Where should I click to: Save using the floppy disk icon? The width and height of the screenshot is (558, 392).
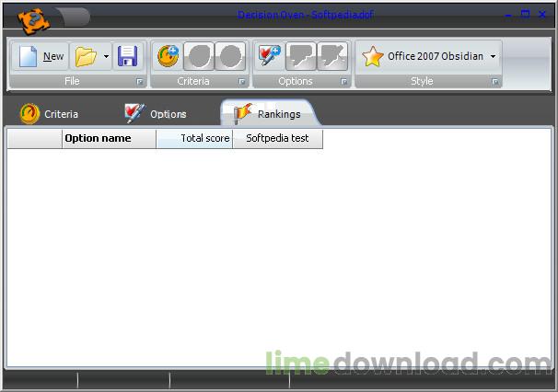pos(127,57)
